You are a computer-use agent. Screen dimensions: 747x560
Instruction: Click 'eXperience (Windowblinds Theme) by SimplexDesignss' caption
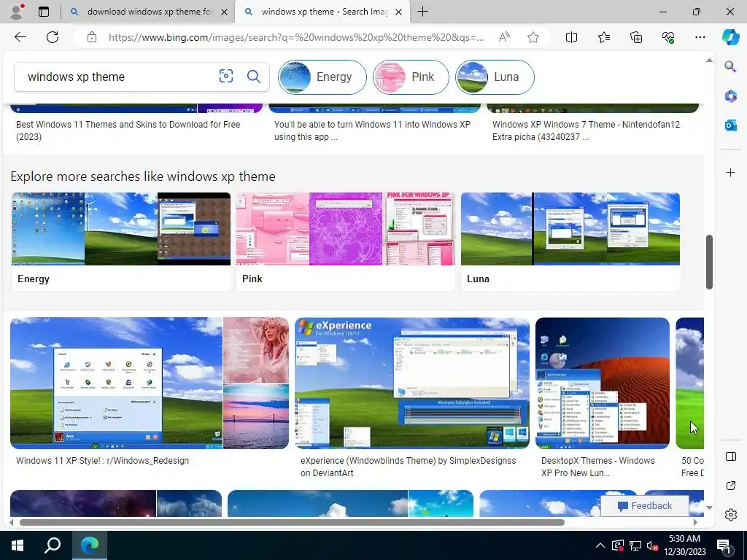pos(409,467)
